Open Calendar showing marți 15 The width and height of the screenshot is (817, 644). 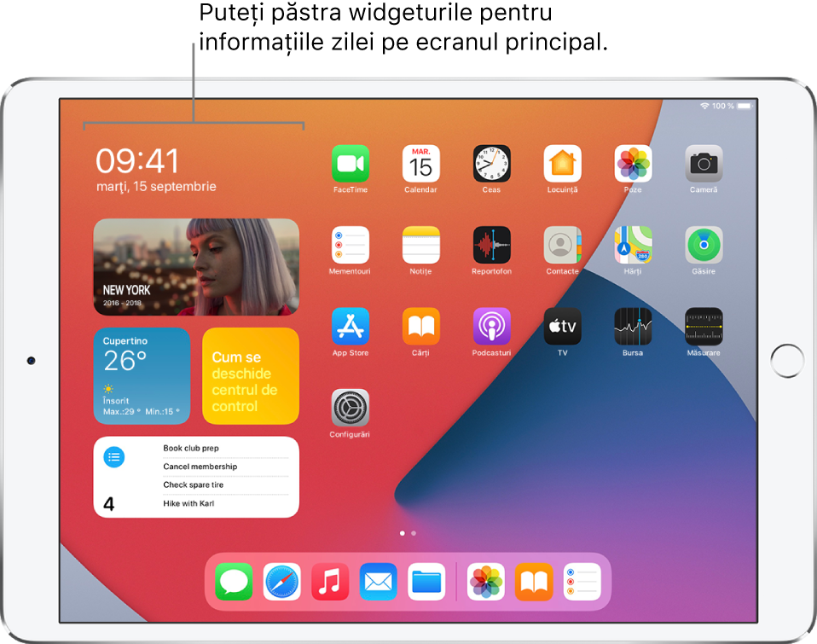point(420,163)
